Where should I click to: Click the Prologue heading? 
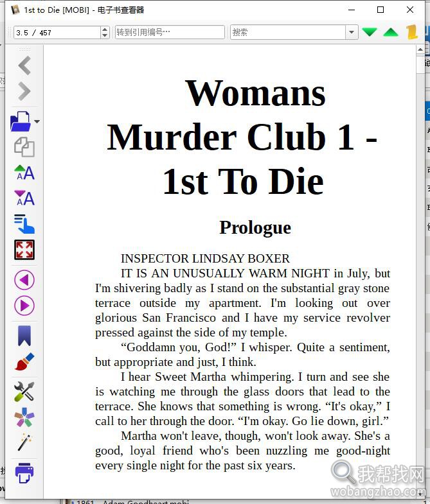point(255,227)
